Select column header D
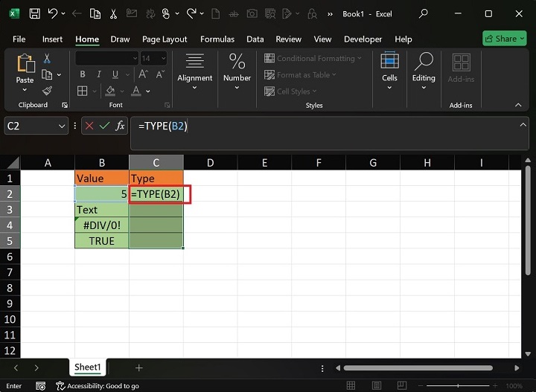The height and width of the screenshot is (392, 536). pyautogui.click(x=210, y=163)
